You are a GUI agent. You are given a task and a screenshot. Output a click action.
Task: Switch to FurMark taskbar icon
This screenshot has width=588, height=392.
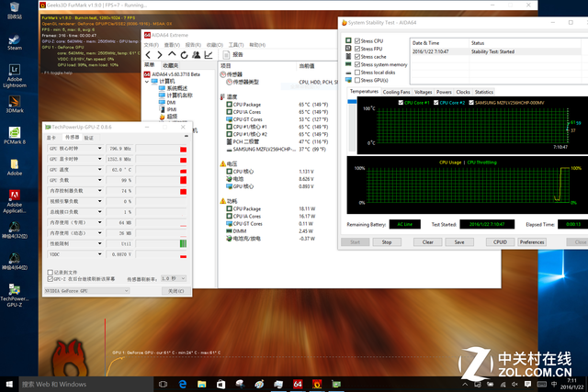pyautogui.click(x=317, y=384)
